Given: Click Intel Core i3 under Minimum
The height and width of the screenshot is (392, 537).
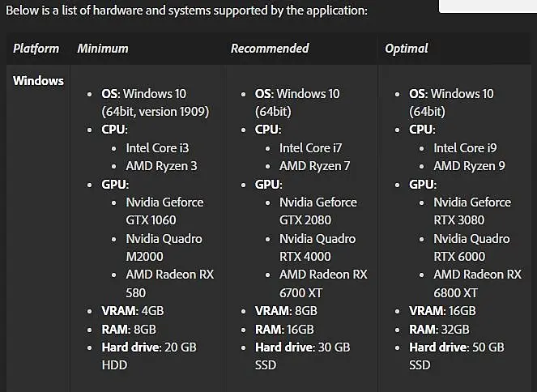Looking at the screenshot, I should 157,148.
